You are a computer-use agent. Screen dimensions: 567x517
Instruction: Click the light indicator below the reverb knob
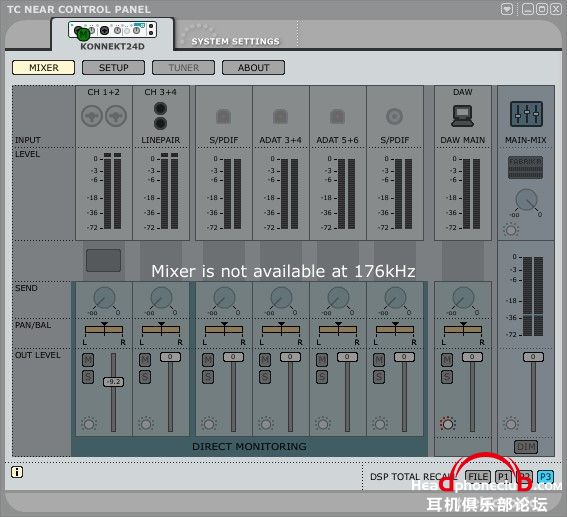[511, 230]
